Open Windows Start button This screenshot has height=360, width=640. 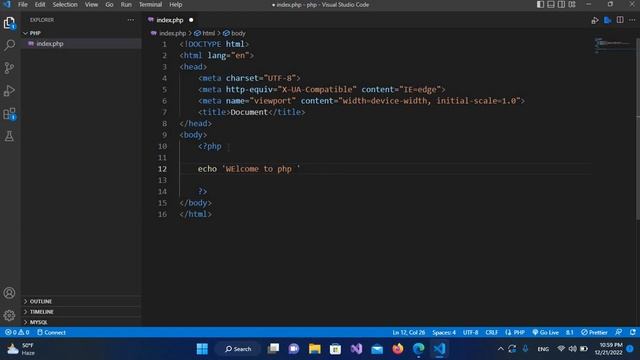point(202,349)
